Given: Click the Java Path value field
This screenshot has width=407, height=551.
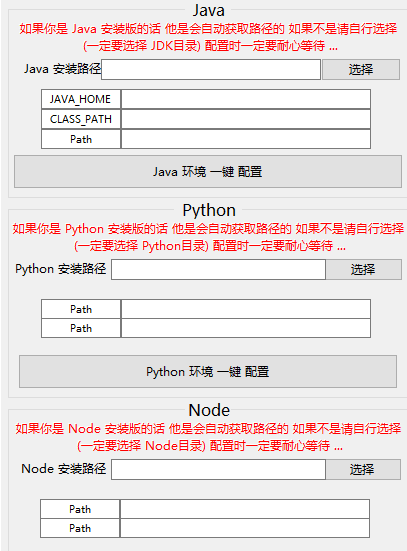Looking at the screenshot, I should click(246, 139).
